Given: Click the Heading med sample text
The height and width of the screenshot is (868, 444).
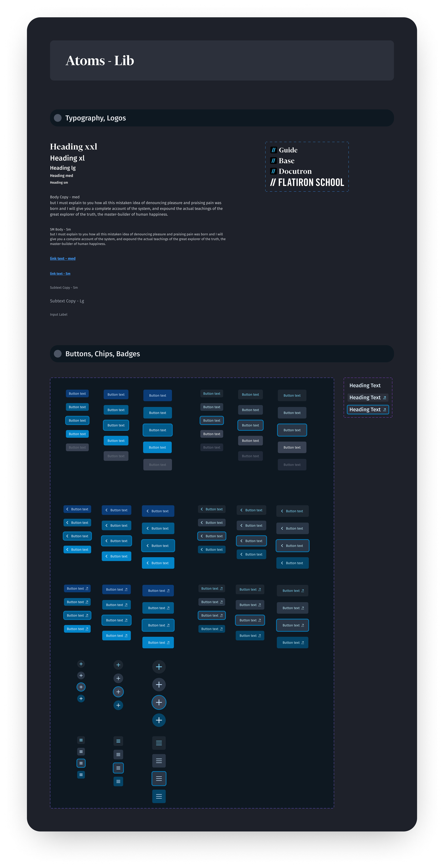Looking at the screenshot, I should (x=61, y=176).
